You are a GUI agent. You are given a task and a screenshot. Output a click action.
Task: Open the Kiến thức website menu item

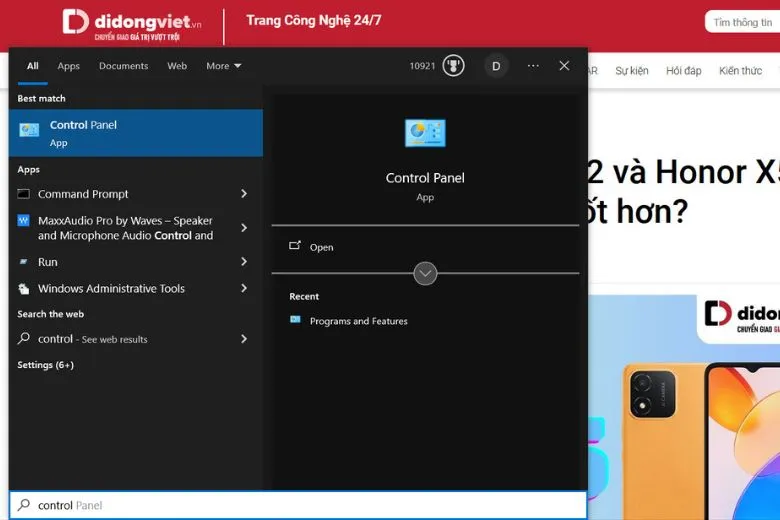pos(740,71)
